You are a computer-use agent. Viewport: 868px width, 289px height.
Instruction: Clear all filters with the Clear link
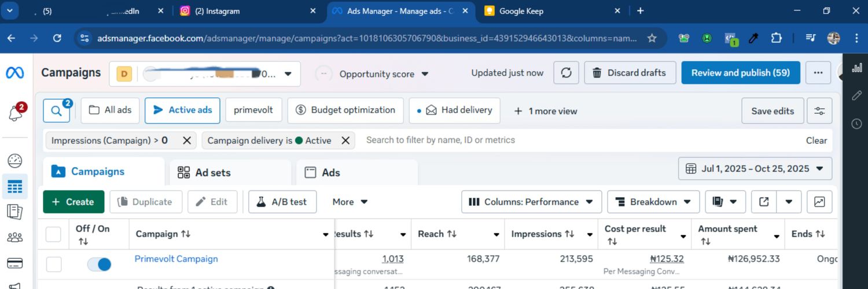(816, 140)
